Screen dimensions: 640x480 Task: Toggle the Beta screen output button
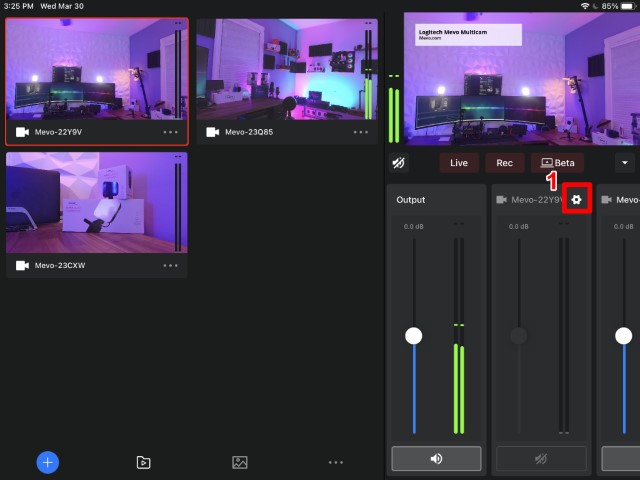tap(558, 162)
